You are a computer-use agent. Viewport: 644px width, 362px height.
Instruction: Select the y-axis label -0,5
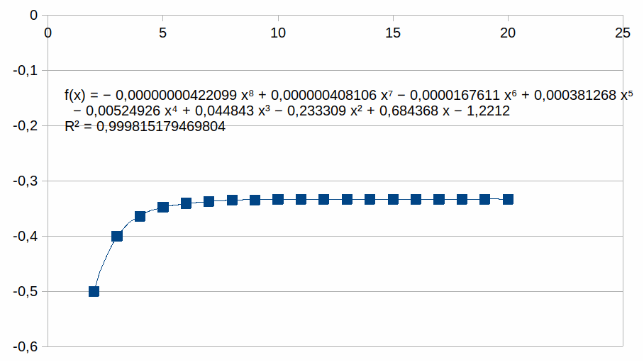tap(23, 291)
